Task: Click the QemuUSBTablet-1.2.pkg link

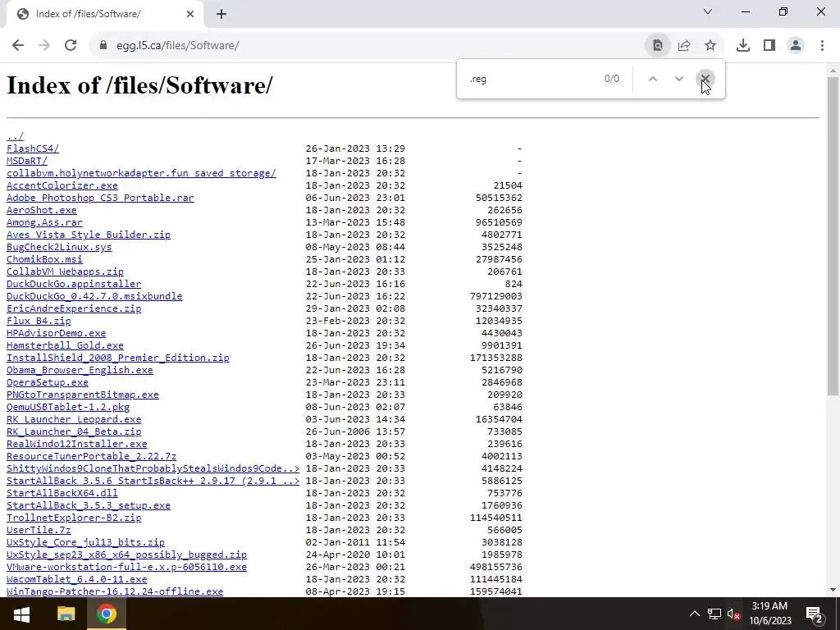Action: [68, 407]
